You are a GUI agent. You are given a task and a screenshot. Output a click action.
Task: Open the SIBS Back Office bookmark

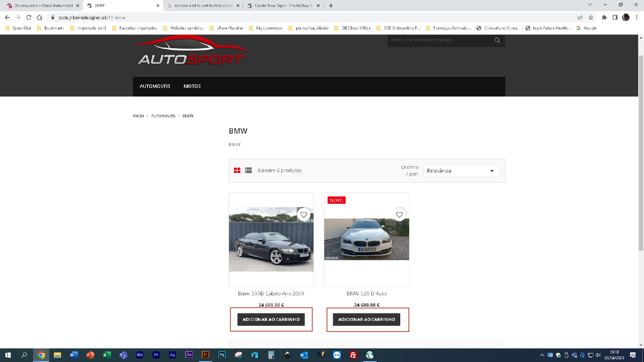(352, 28)
